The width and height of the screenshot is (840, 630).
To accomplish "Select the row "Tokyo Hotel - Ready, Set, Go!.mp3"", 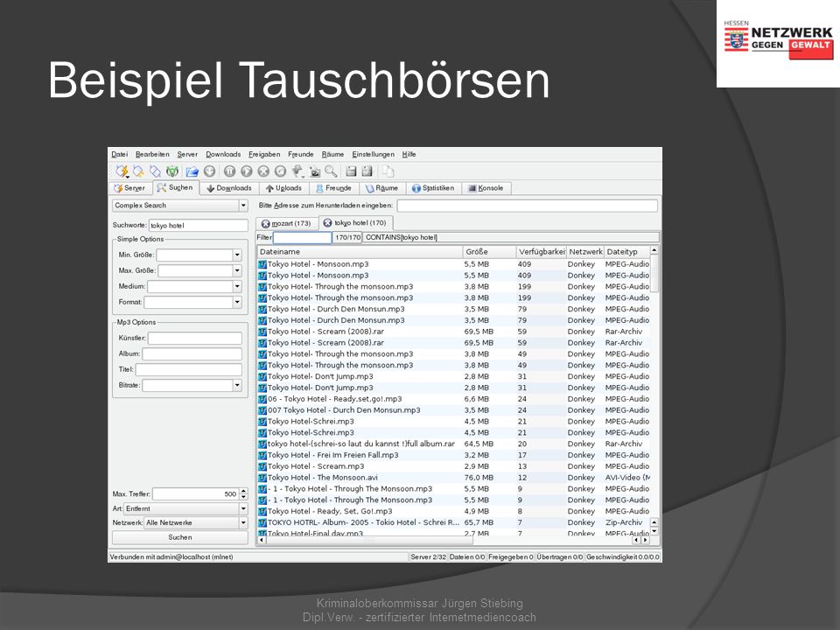I will [454, 512].
